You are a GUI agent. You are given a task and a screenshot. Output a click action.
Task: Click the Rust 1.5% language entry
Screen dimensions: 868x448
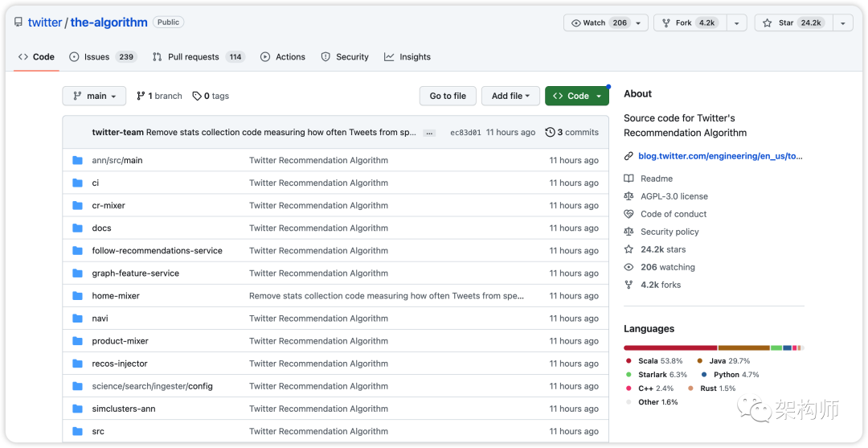point(712,388)
